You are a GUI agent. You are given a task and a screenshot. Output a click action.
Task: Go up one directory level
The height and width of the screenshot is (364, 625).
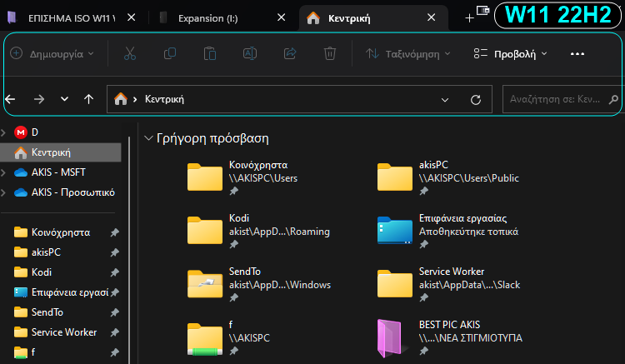89,99
